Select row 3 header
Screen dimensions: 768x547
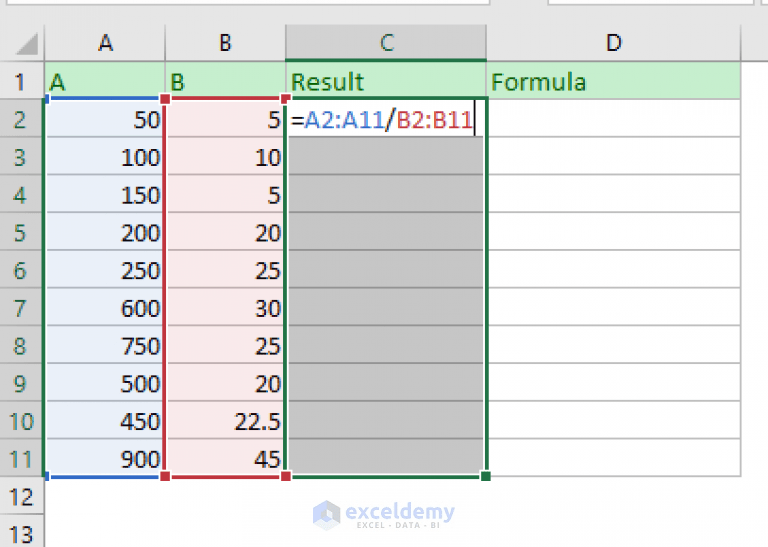22,156
